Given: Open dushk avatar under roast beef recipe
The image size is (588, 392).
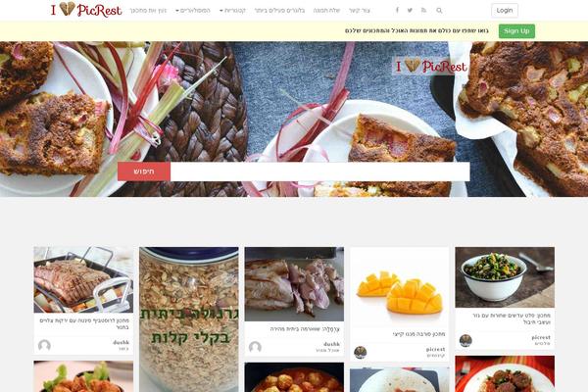Looking at the screenshot, I should (x=44, y=345).
